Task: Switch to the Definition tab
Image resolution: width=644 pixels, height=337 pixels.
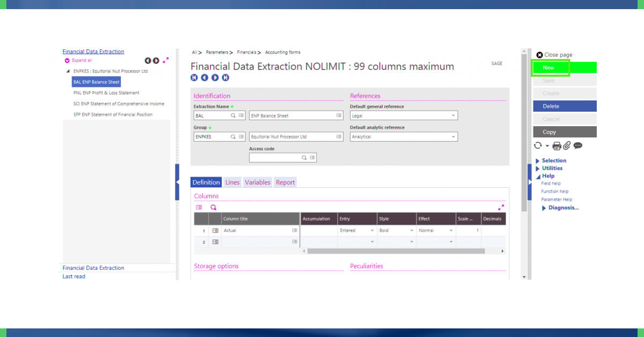Action: coord(206,182)
